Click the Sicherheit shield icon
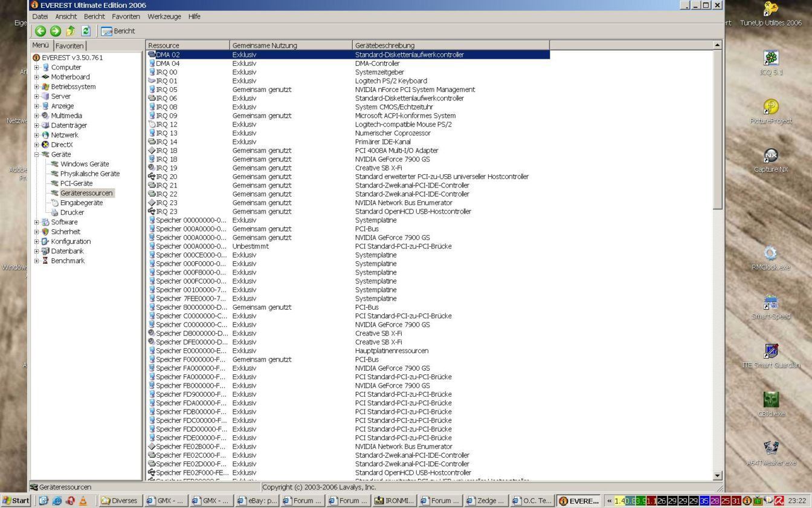The width and height of the screenshot is (812, 508). [45, 232]
